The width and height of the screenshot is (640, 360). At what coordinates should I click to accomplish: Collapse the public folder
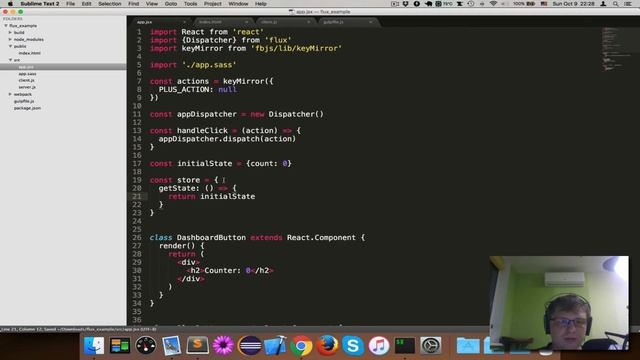pos(10,47)
